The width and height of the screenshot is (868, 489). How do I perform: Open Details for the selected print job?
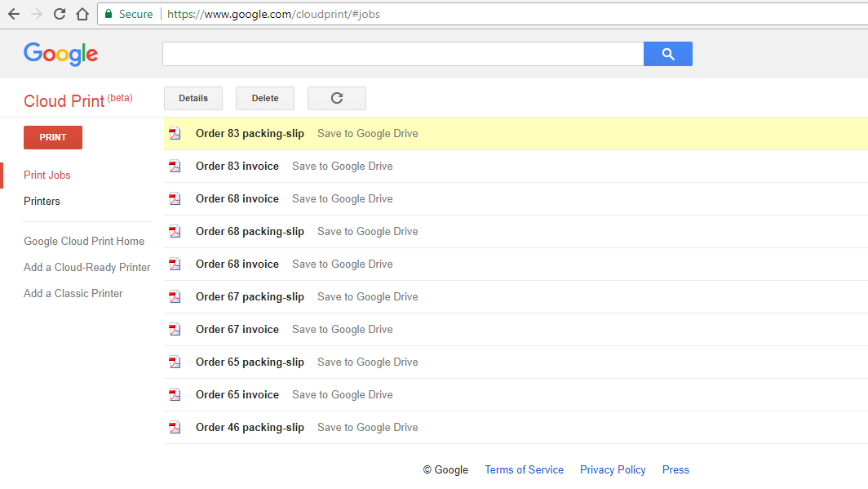click(193, 99)
